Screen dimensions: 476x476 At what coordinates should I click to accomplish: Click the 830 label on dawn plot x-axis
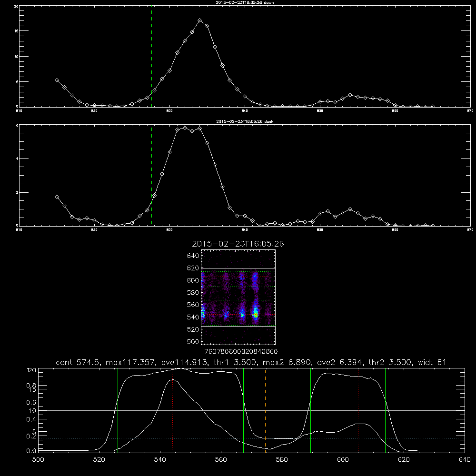coord(169,111)
